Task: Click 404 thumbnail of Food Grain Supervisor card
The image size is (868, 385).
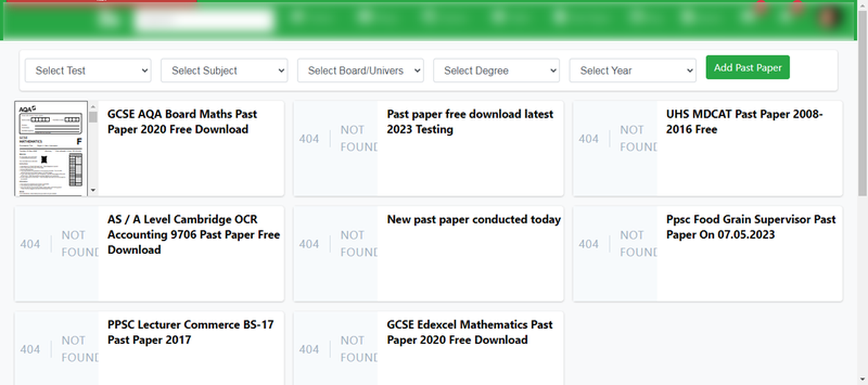Action: 615,253
